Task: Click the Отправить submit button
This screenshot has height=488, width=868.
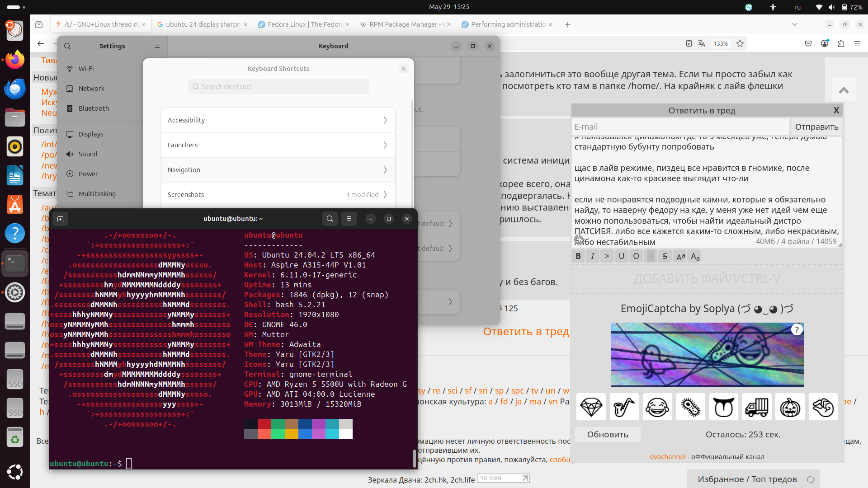Action: pyautogui.click(x=816, y=127)
